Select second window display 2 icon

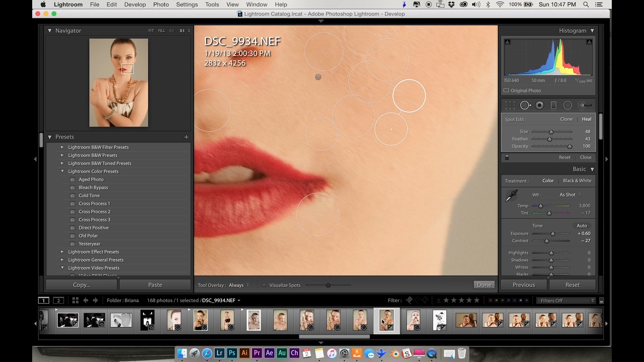(58, 300)
